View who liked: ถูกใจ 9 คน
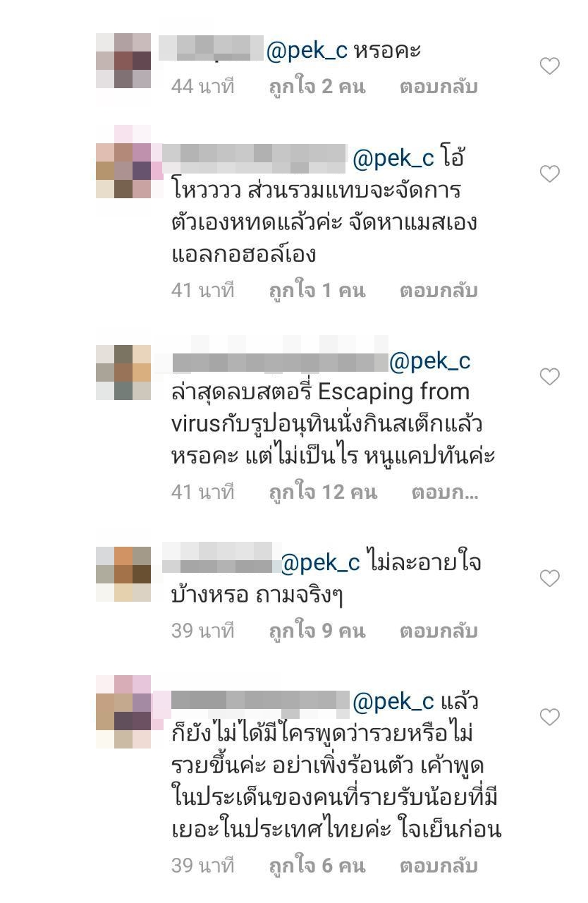Viewport: 588px width, 903px height. [317, 631]
